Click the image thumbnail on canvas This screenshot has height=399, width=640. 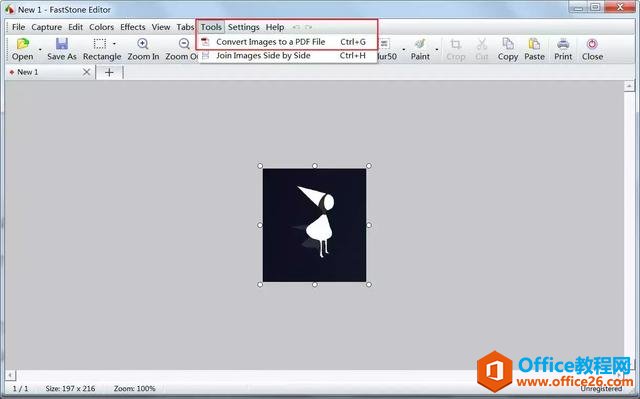pyautogui.click(x=314, y=225)
